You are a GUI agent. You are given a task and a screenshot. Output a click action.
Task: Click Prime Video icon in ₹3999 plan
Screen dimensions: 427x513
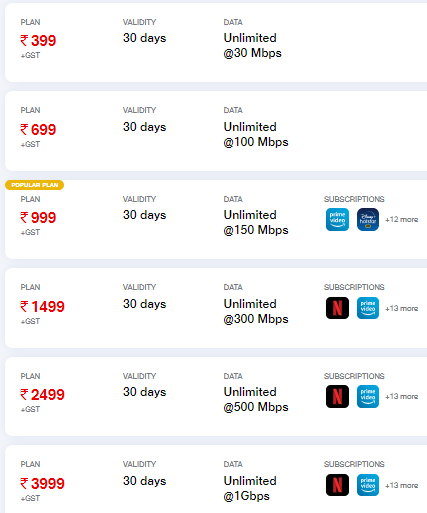pyautogui.click(x=368, y=485)
